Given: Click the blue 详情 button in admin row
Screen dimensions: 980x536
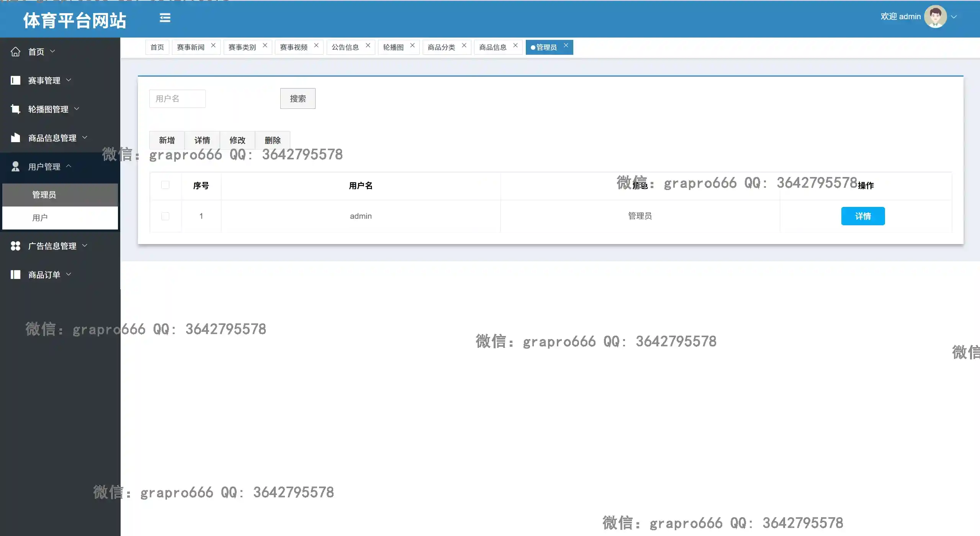Looking at the screenshot, I should [x=862, y=216].
